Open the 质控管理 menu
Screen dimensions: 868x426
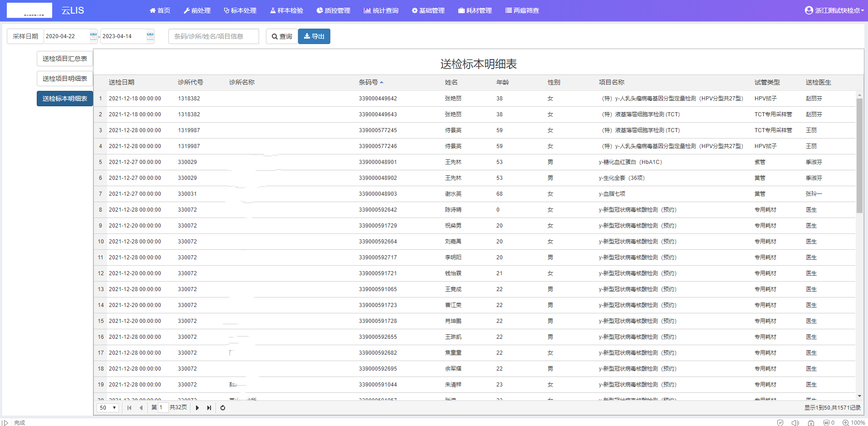pos(333,10)
